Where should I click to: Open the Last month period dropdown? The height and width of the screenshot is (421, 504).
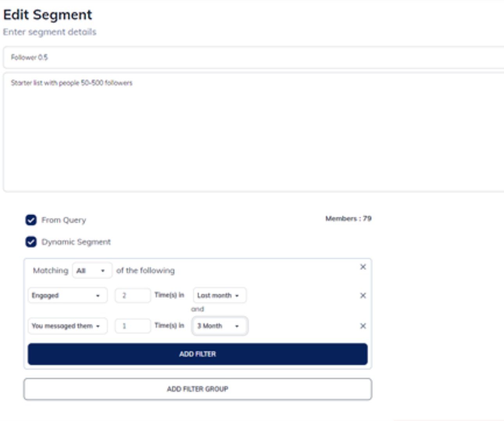click(x=220, y=295)
